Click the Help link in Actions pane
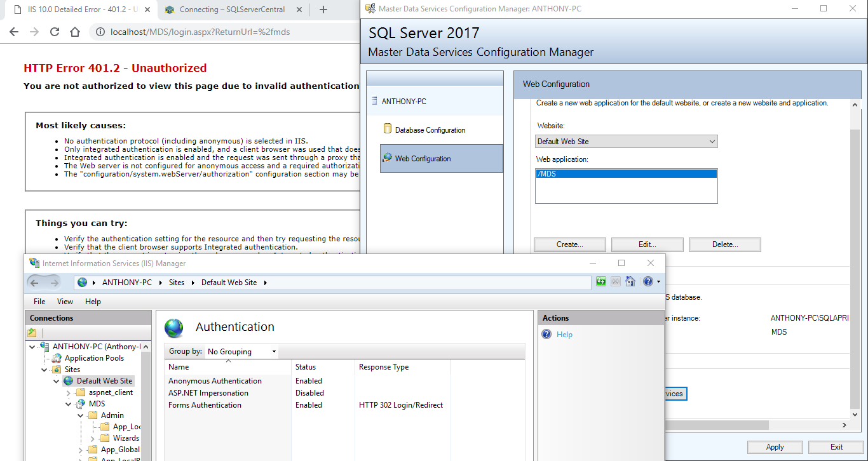 point(564,335)
